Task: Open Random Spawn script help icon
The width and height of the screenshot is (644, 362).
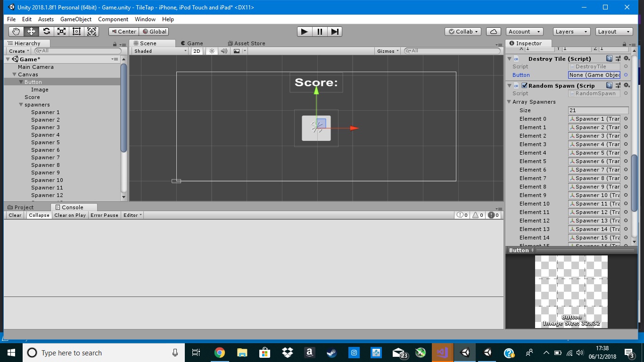Action: (609, 85)
